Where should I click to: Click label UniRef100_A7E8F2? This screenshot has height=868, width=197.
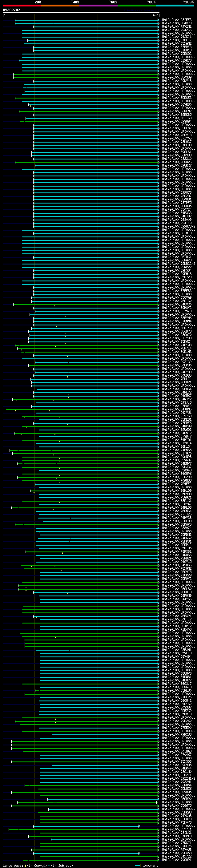pyautogui.click(x=177, y=406)
